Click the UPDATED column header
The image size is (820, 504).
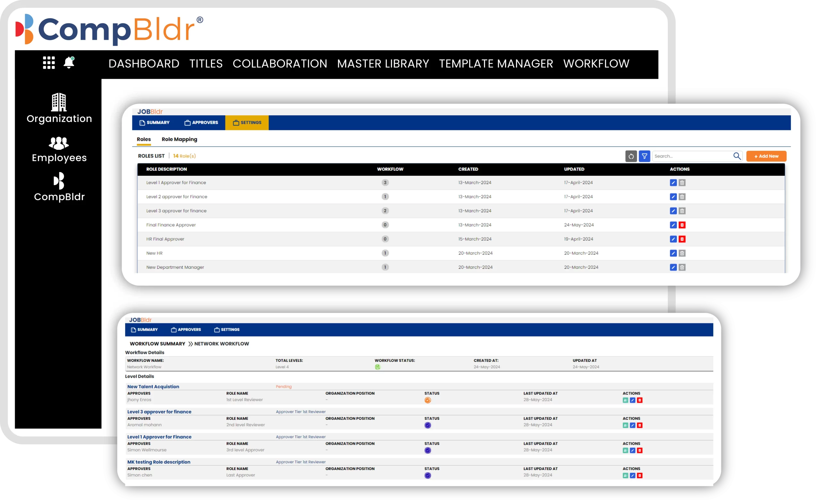(574, 169)
